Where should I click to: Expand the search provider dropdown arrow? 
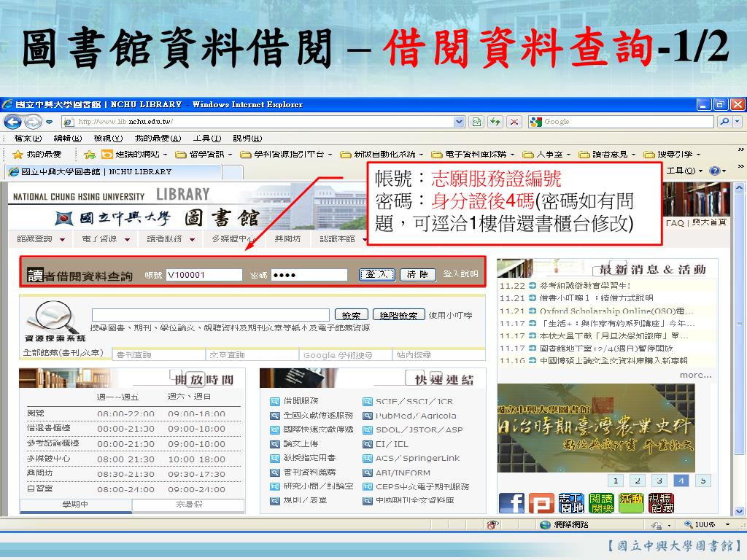click(x=738, y=122)
